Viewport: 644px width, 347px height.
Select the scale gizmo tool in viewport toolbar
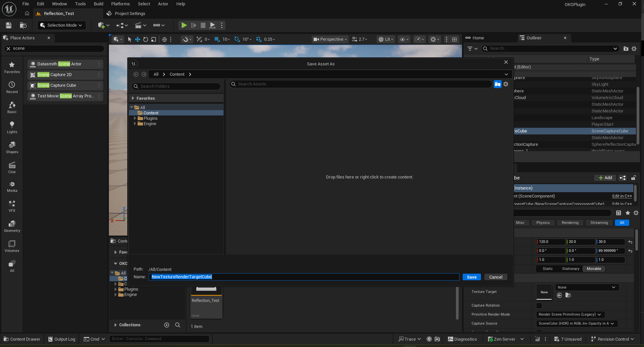154,39
